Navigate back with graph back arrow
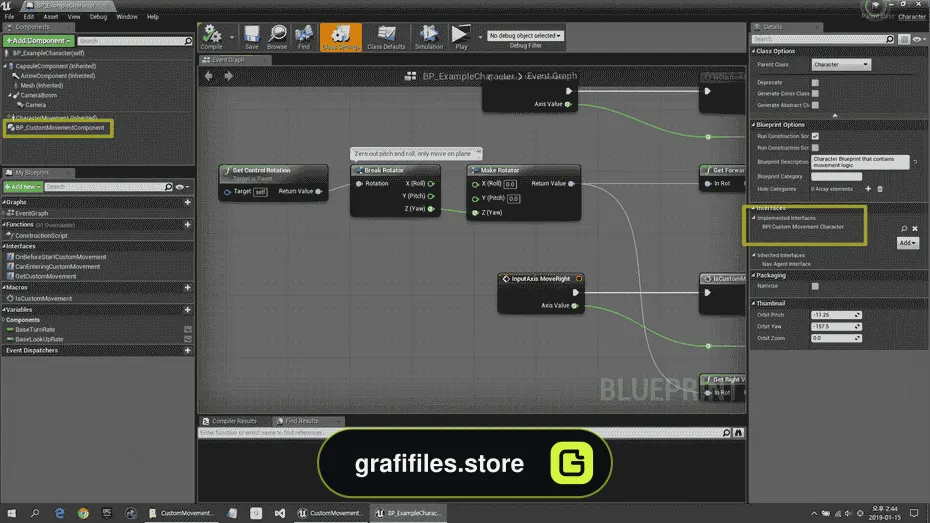The image size is (930, 523). [209, 76]
